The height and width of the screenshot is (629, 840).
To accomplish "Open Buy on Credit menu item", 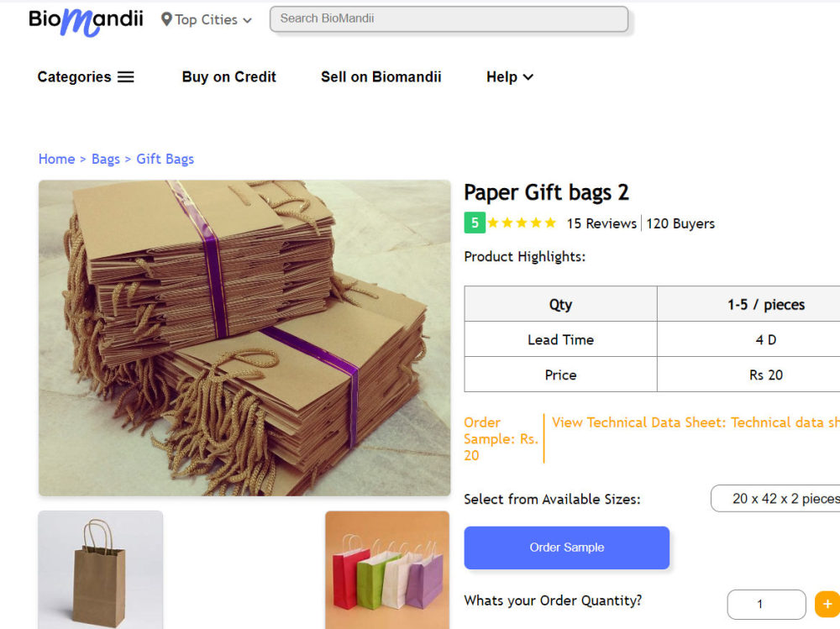I will click(228, 76).
